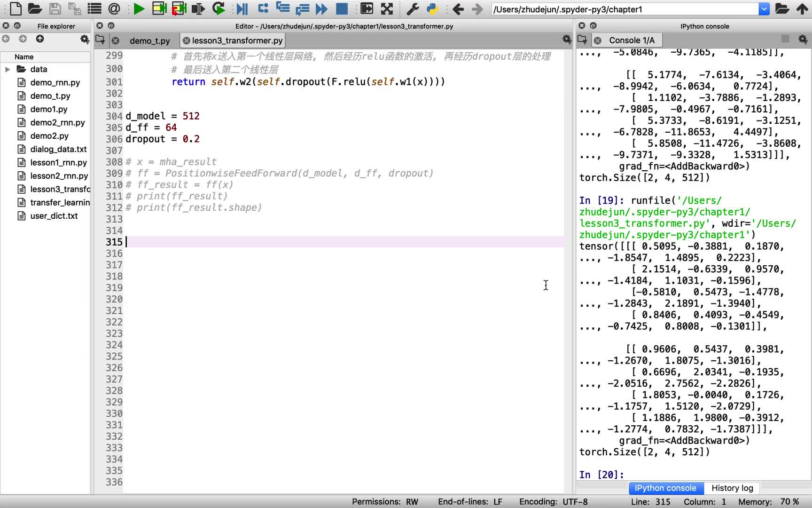Image resolution: width=812 pixels, height=508 pixels.
Task: Expand the data folder
Action: click(8, 69)
